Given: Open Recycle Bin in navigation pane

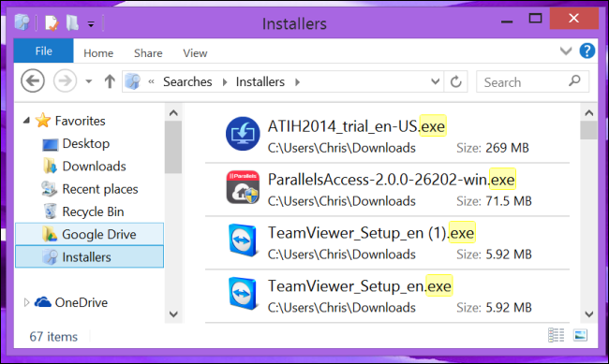Looking at the screenshot, I should (93, 211).
